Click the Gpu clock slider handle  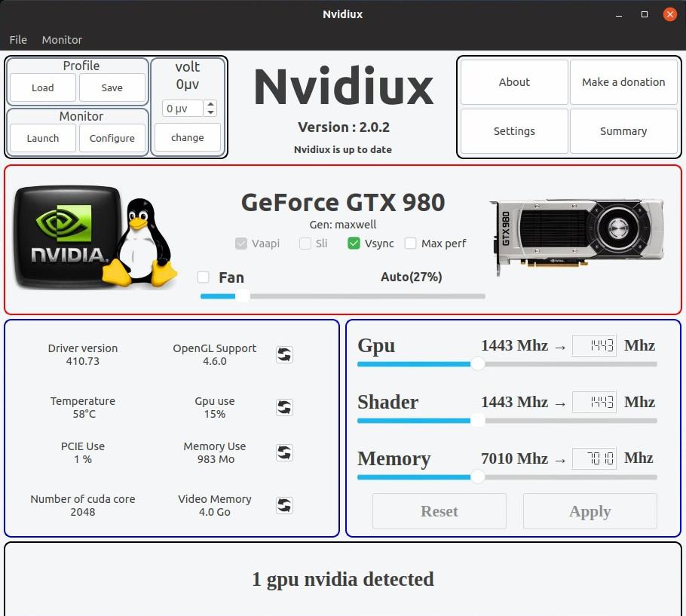coord(478,364)
